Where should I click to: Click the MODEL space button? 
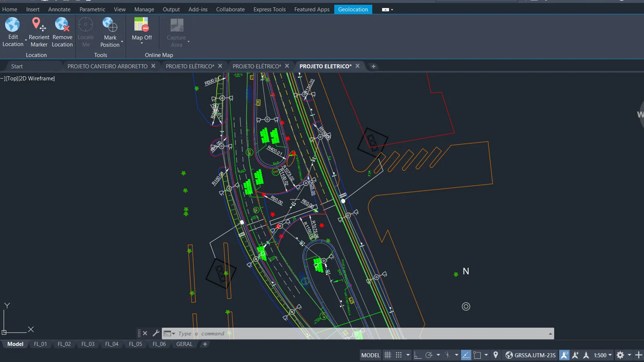370,355
